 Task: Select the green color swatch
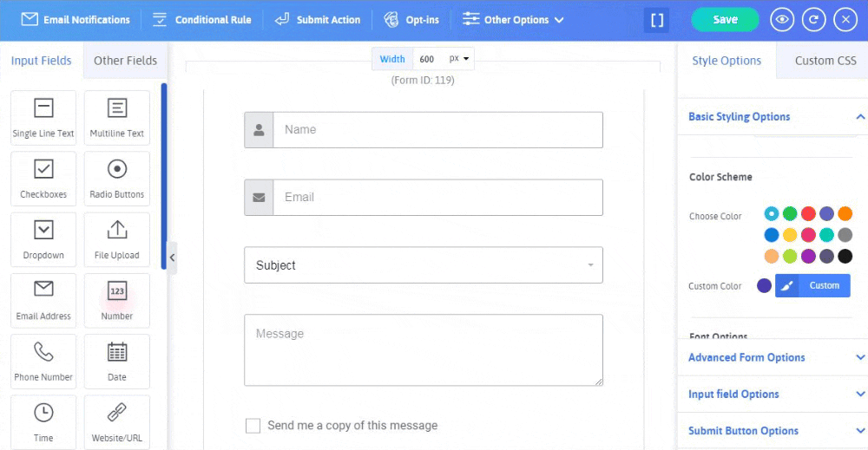790,213
